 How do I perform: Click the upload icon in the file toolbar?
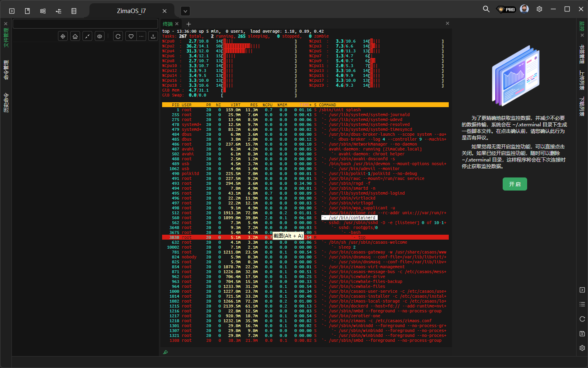click(153, 36)
